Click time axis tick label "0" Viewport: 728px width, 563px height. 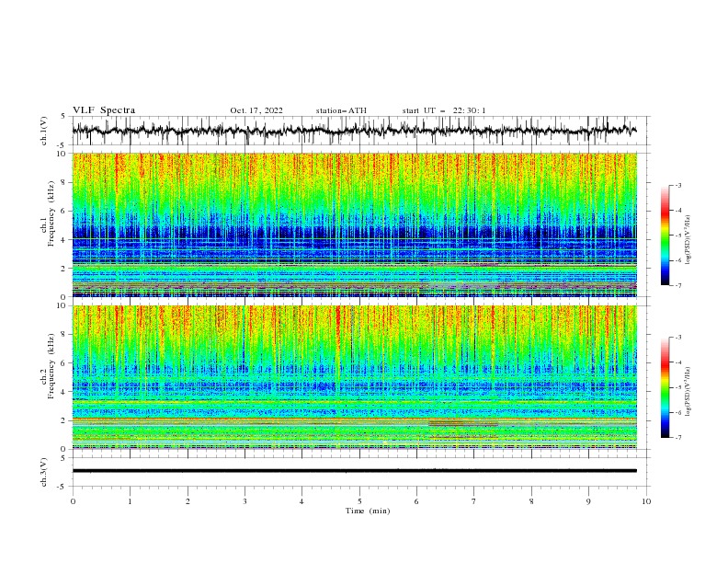click(x=73, y=501)
